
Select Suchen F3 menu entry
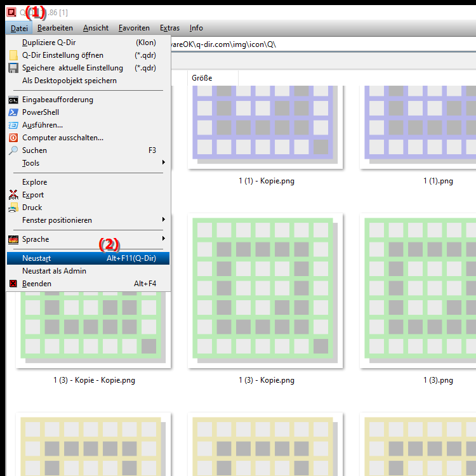point(88,150)
